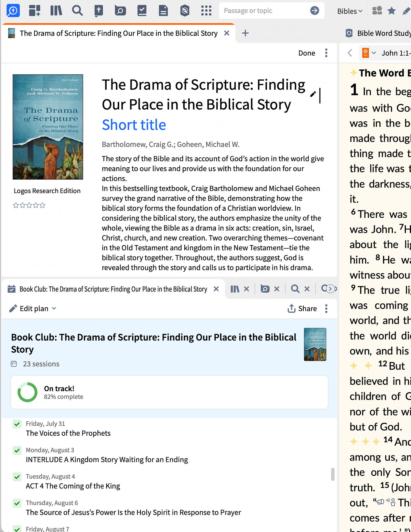Add a new tab with the plus icon
Screen dimensions: 411x532
click(x=245, y=33)
